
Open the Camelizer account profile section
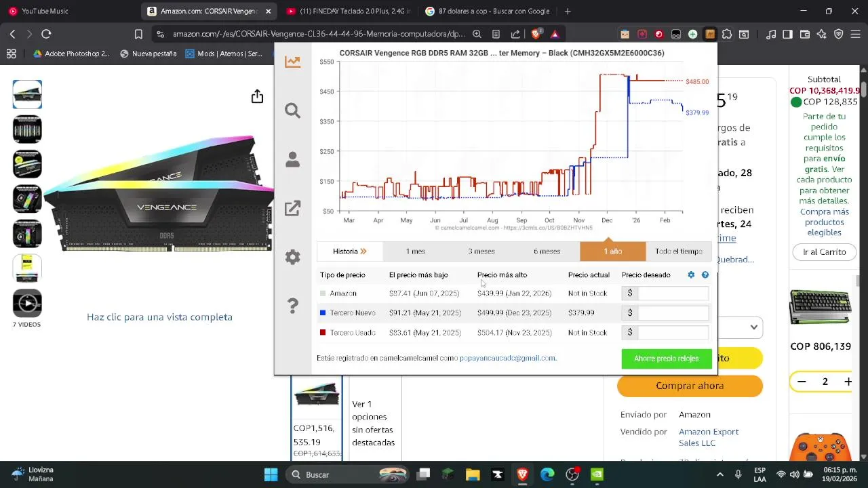tap(292, 159)
